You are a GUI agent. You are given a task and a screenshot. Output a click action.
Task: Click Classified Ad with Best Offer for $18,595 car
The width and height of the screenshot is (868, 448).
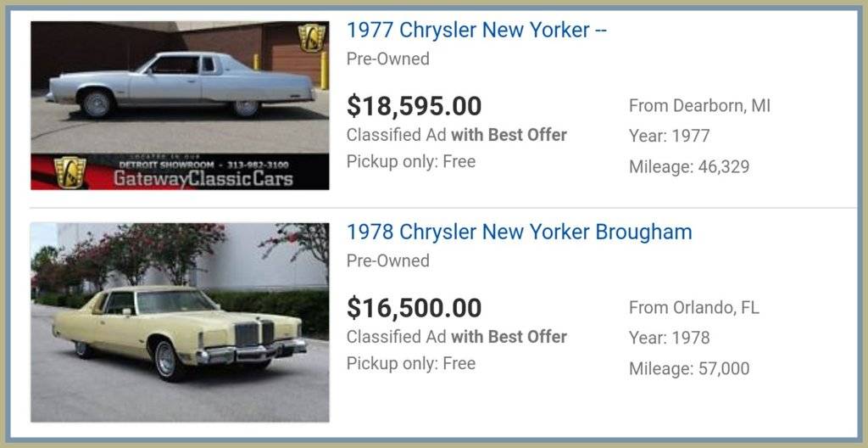[456, 134]
